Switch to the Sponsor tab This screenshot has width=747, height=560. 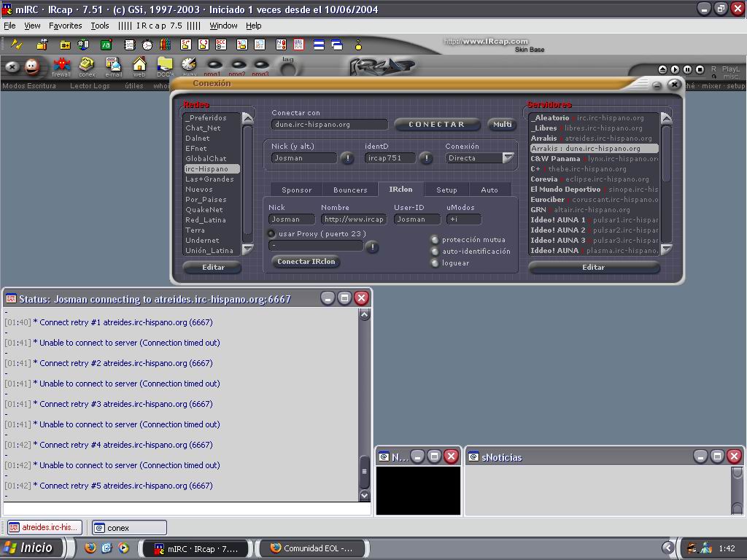tap(296, 190)
